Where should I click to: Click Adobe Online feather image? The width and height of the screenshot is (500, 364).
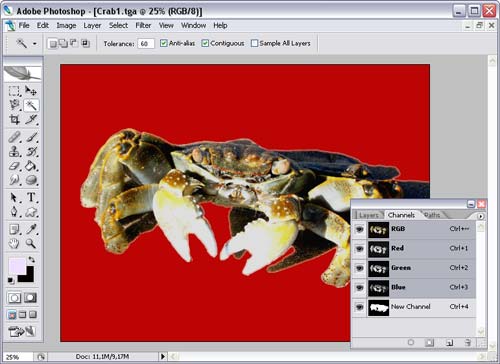pos(22,73)
